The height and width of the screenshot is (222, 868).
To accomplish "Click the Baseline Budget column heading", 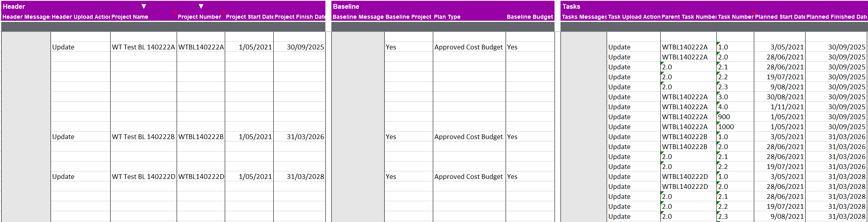I will click(x=530, y=17).
